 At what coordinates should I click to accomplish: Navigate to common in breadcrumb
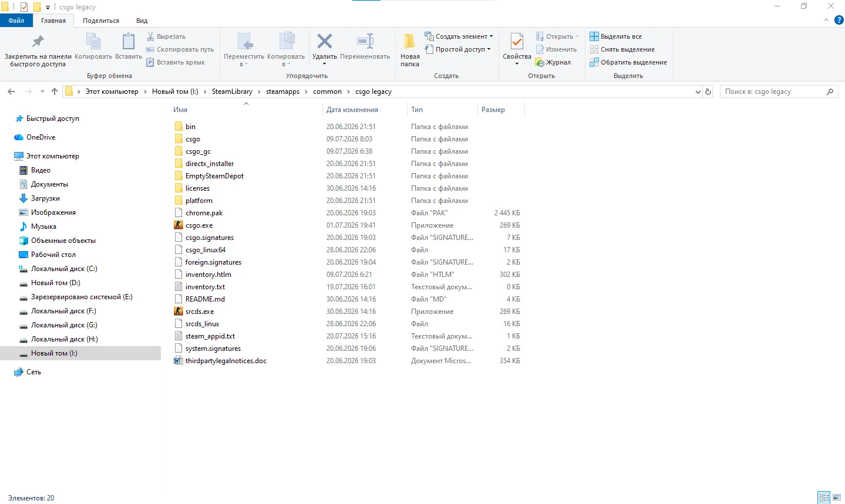click(327, 92)
